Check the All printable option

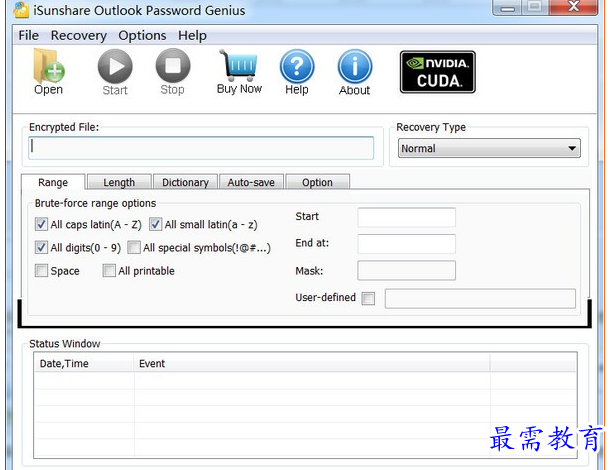109,270
